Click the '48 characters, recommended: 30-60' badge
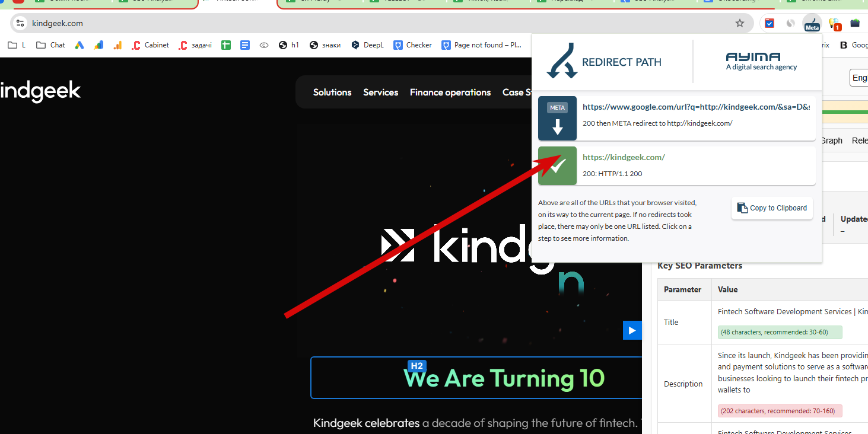868x434 pixels. point(780,332)
